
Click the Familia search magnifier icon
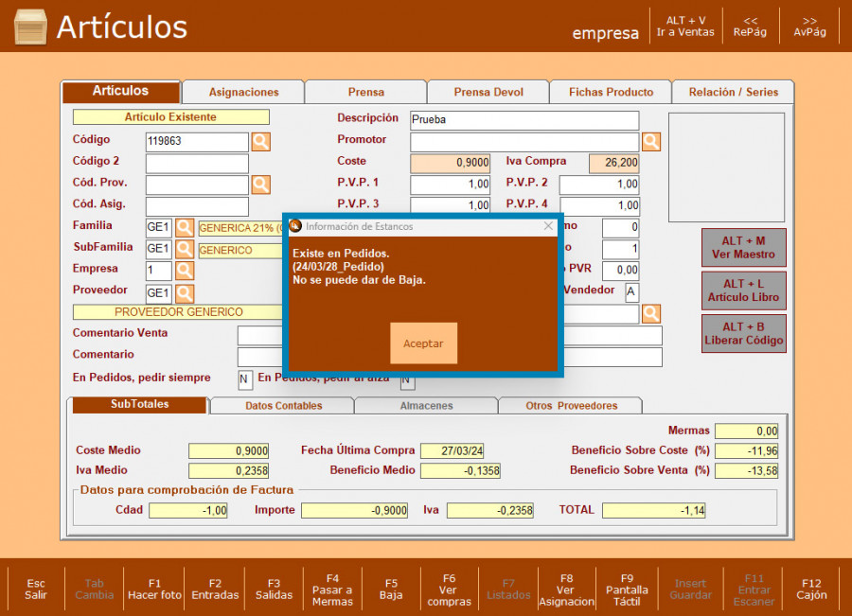point(185,228)
